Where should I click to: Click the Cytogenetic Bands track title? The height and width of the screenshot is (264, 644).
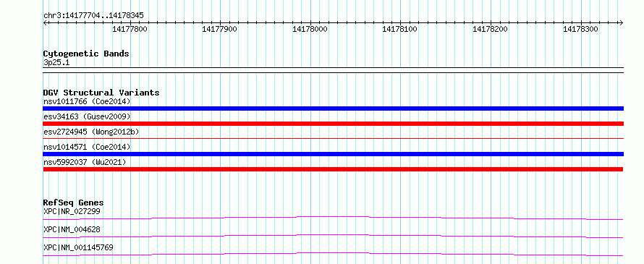[86, 54]
